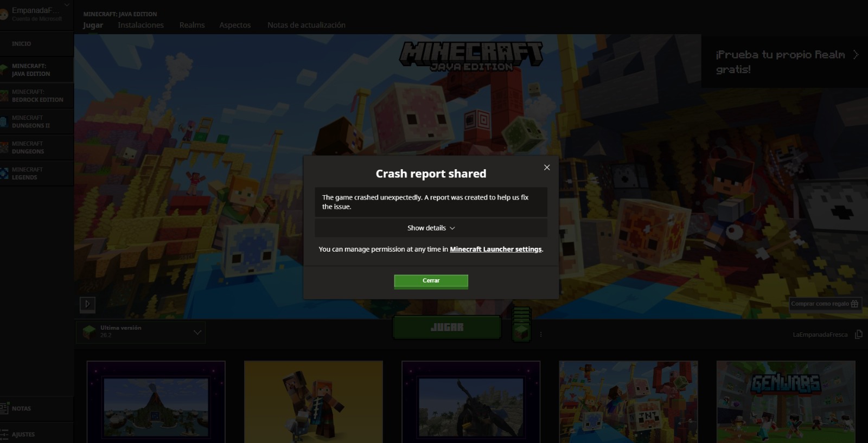
Task: Open the dark dragon news card
Action: [x=471, y=402]
